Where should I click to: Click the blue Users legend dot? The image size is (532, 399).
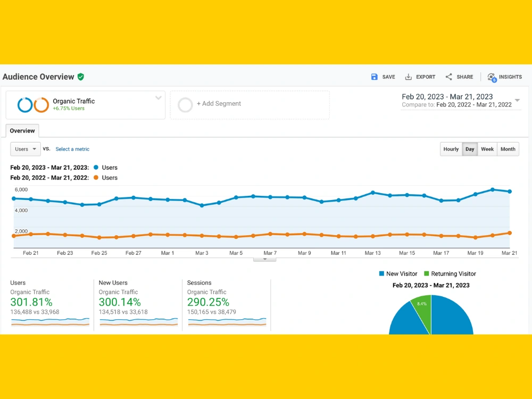[96, 167]
